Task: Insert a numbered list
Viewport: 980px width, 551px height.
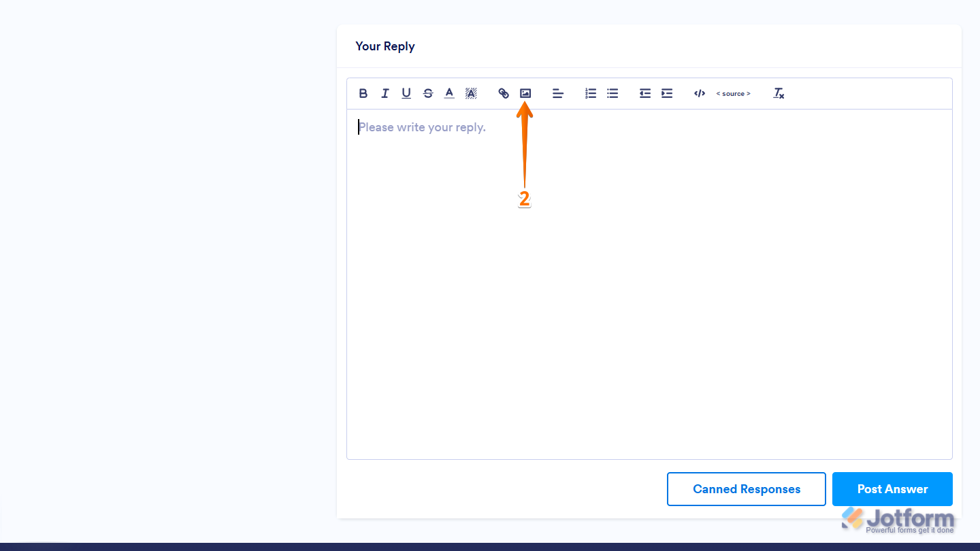Action: [591, 93]
